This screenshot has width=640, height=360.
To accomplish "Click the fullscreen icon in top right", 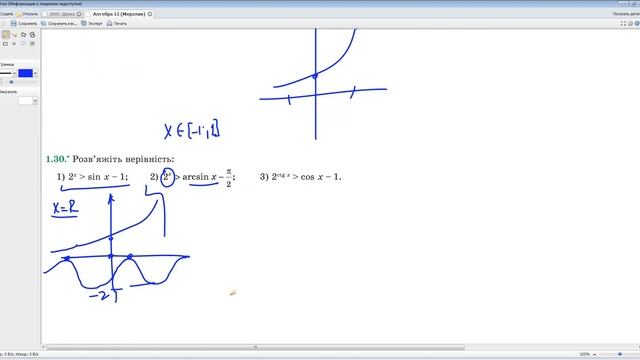I will click(x=623, y=24).
